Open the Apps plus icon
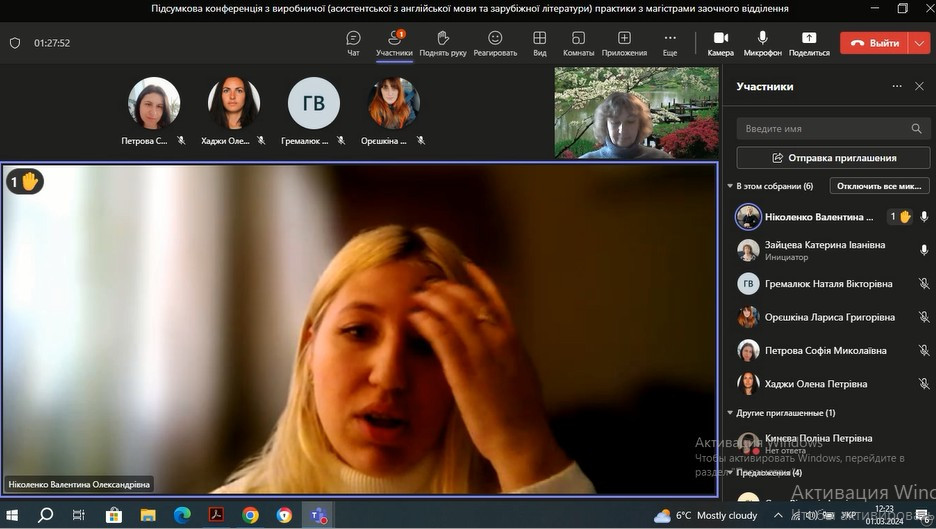The width and height of the screenshot is (936, 529). tap(624, 42)
